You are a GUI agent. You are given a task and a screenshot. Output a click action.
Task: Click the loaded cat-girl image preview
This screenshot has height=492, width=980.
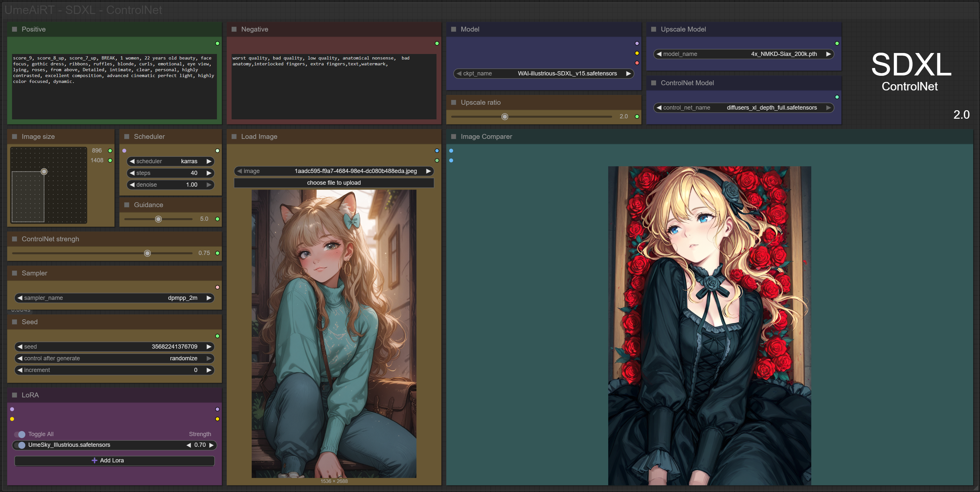point(334,333)
